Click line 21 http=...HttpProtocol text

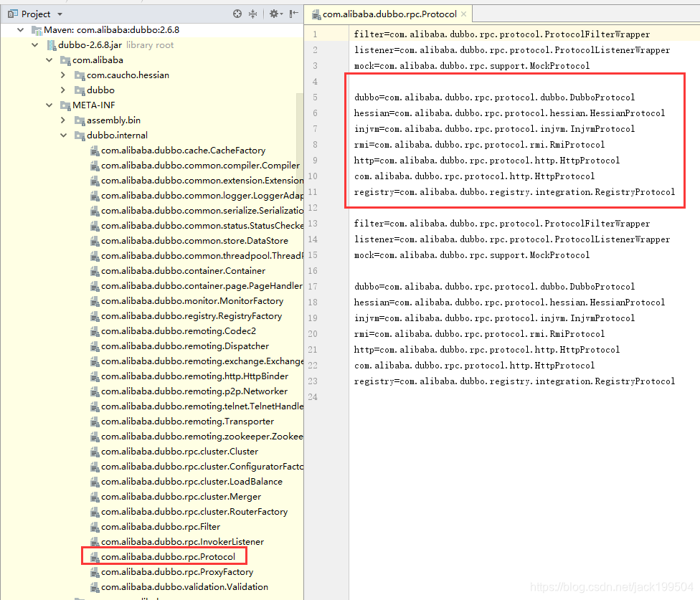coord(487,350)
